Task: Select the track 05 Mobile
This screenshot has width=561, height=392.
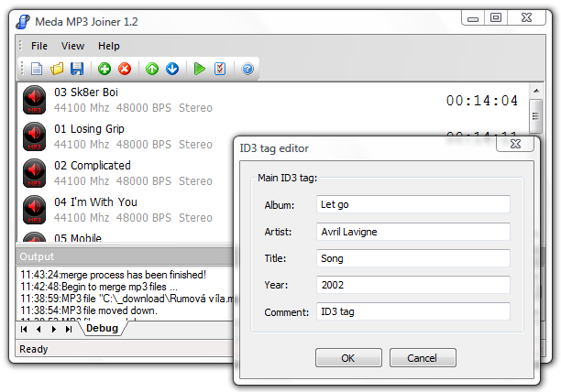Action: coord(78,238)
